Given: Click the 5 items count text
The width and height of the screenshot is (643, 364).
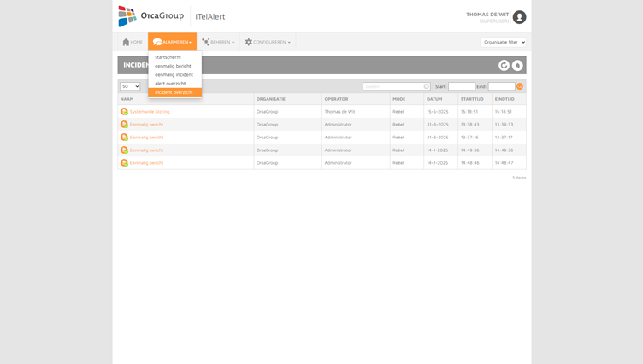Looking at the screenshot, I should [x=519, y=178].
